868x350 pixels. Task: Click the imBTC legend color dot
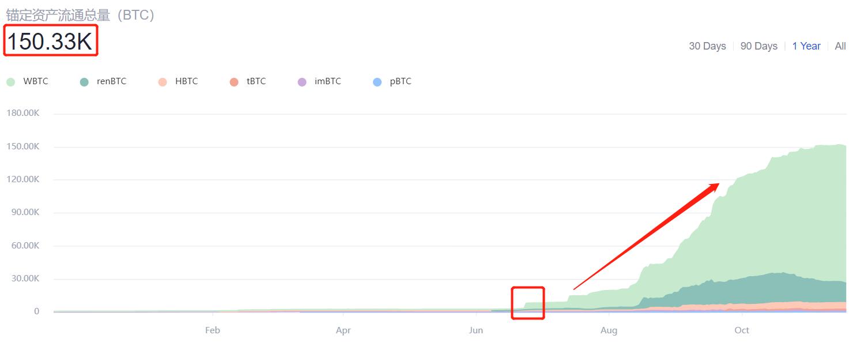coord(302,82)
